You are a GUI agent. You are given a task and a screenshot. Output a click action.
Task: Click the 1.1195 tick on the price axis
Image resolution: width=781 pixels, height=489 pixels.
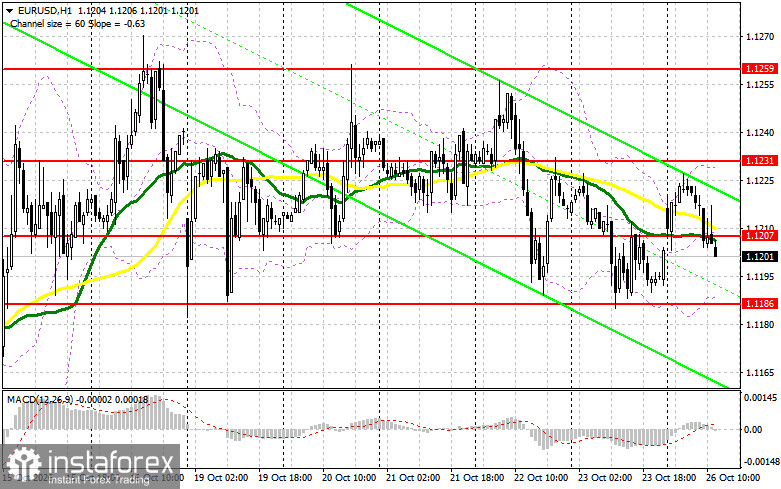[x=760, y=276]
